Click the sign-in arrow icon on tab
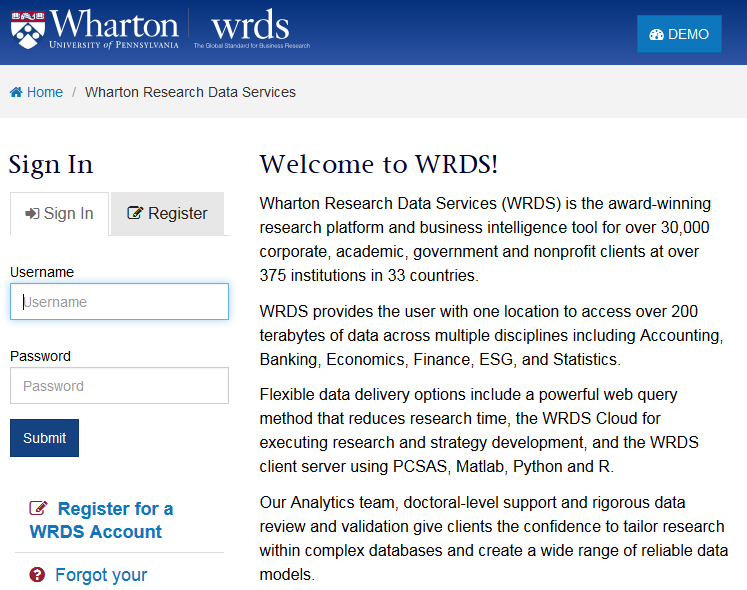Viewport: 747px width, 590px height. coord(32,214)
